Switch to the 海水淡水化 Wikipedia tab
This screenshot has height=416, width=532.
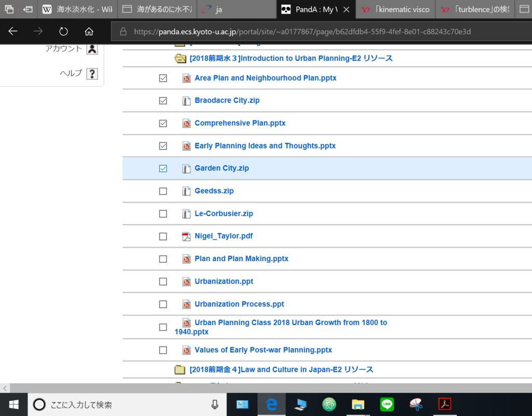point(78,9)
